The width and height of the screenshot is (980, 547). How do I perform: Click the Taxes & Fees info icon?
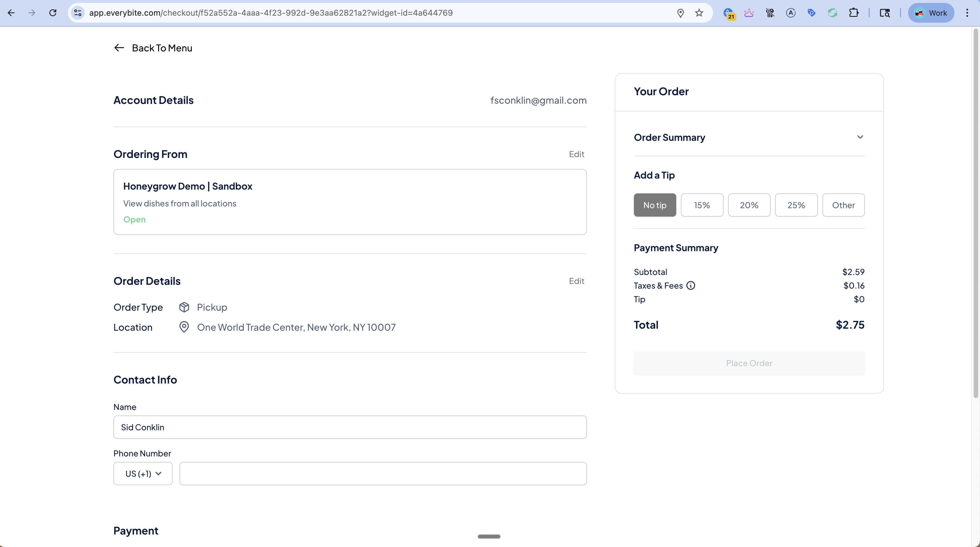[x=690, y=285]
